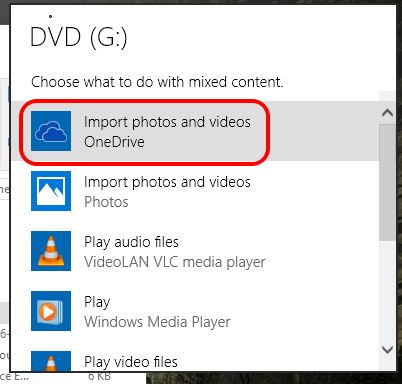Screen dimensions: 402x384
Task: Select Import photos and videos with OneDrive
Action: [x=195, y=131]
